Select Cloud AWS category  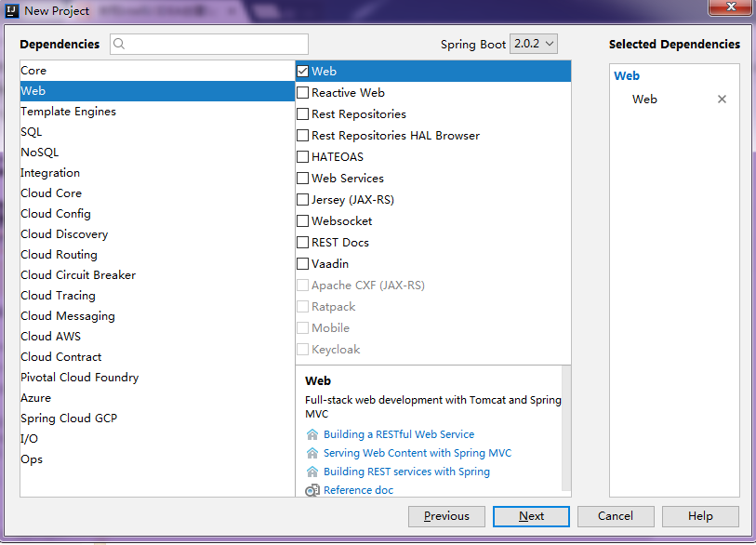coord(157,336)
